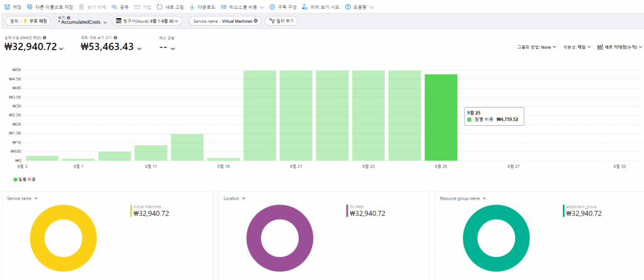Screen dimensions: 644x280
Task: Click the 보기 삭제 trash toolbar item
Action: (x=92, y=7)
